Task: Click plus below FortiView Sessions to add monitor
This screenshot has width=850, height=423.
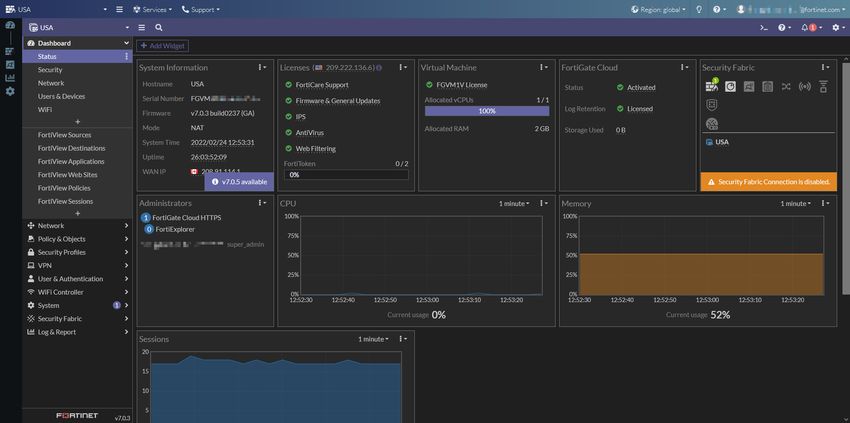Action: tap(78, 214)
